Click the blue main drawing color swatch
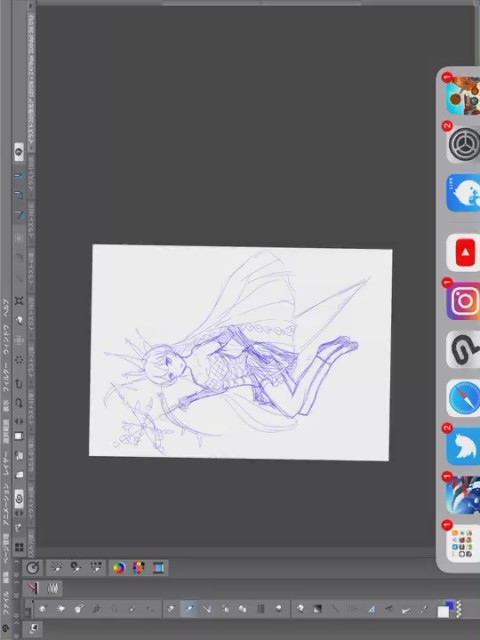This screenshot has width=480, height=640. tap(449, 604)
